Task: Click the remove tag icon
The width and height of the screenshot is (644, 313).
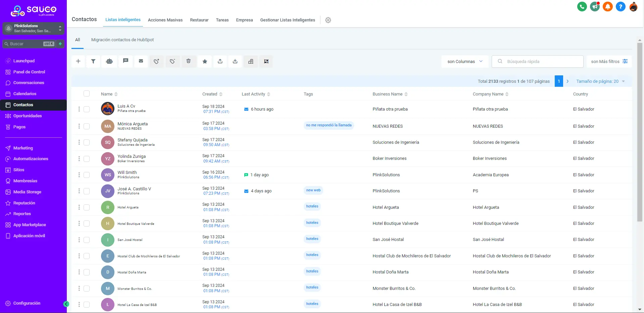Action: [x=172, y=61]
